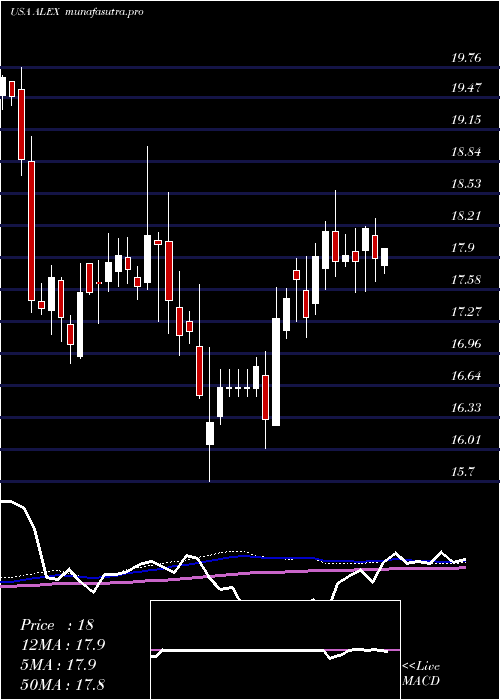Click the 18.53 price axis label
Image resolution: width=500 pixels, height=700 pixels.
coord(467,183)
